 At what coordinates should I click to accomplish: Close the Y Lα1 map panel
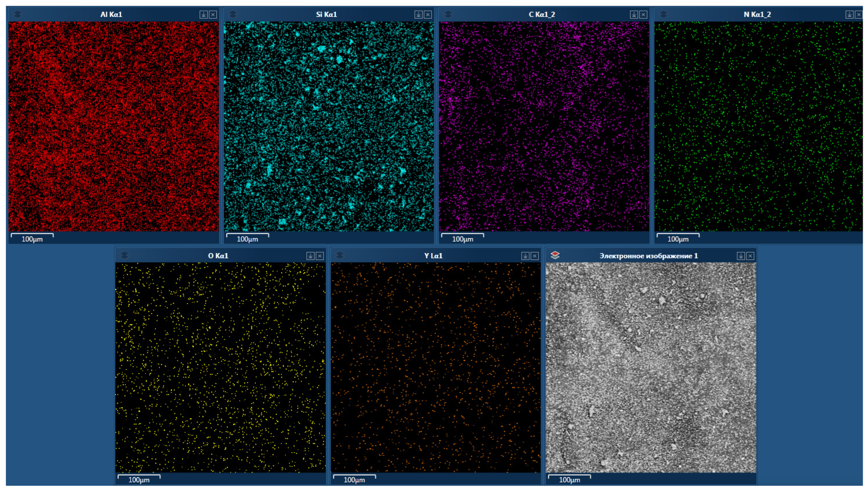tap(535, 256)
